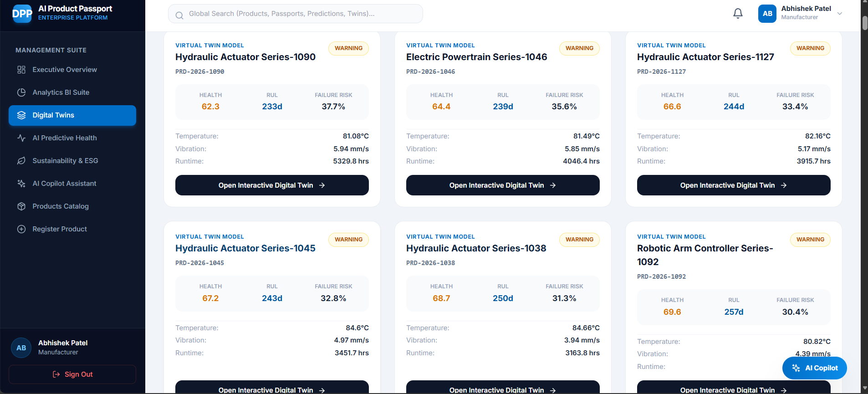
Task: Click the DPP logo icon
Action: 22,14
